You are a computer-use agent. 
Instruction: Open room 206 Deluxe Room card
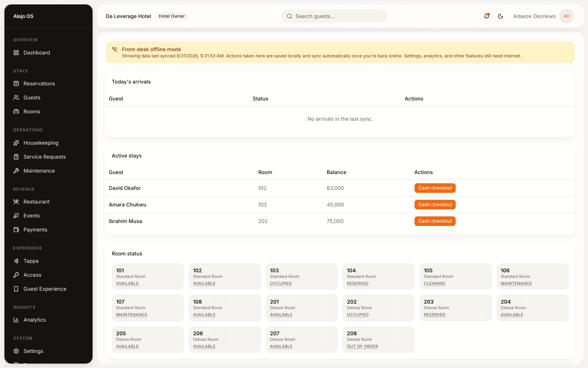225,339
